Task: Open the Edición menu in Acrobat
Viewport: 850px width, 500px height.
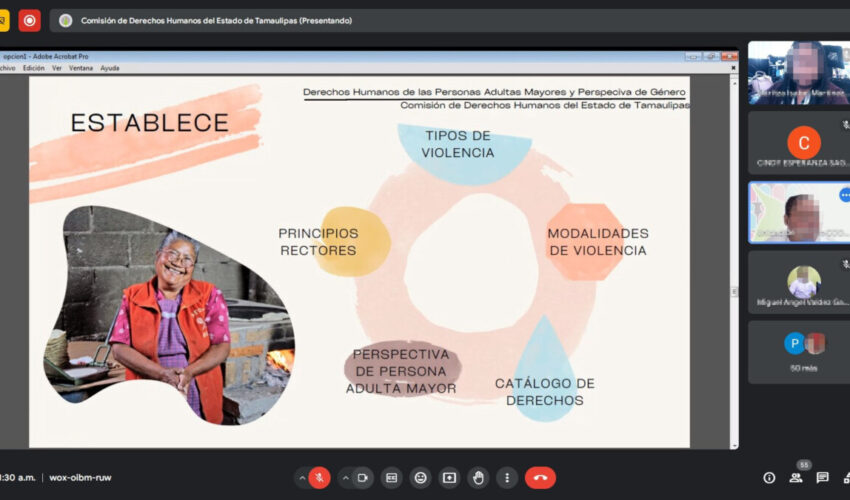Action: [34, 68]
